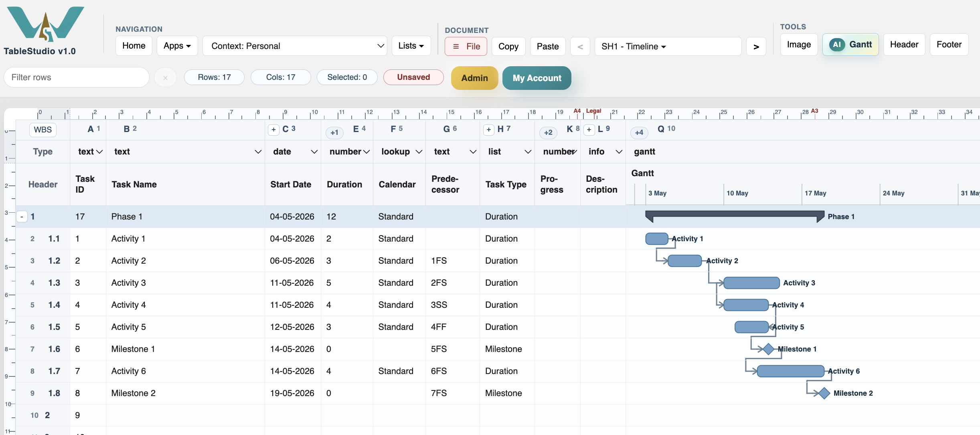Viewport: 980px width, 435px height.
Task: Go to next sheet with > button
Action: point(756,47)
